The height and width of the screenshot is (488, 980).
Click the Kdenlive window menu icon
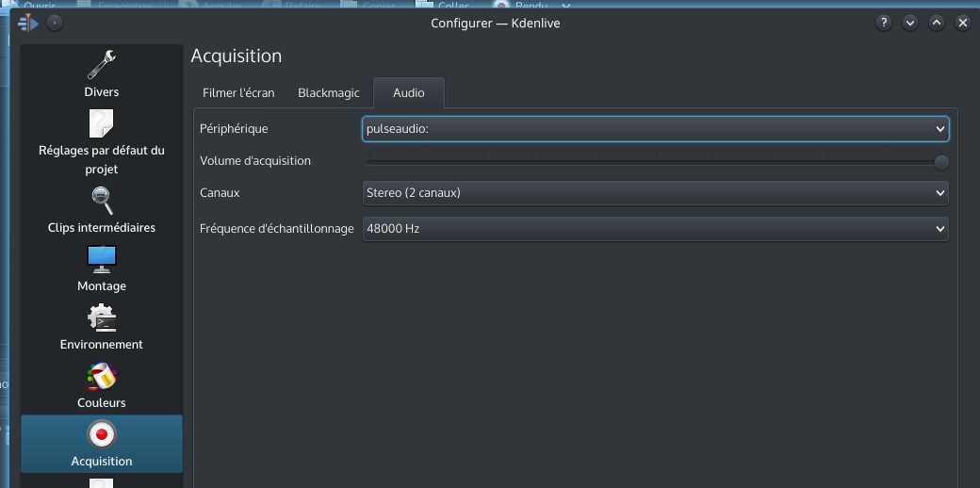(28, 24)
